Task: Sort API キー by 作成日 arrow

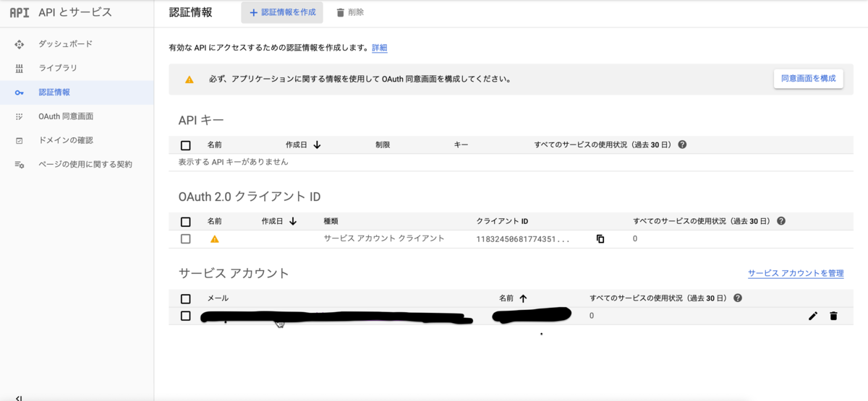Action: [317, 145]
